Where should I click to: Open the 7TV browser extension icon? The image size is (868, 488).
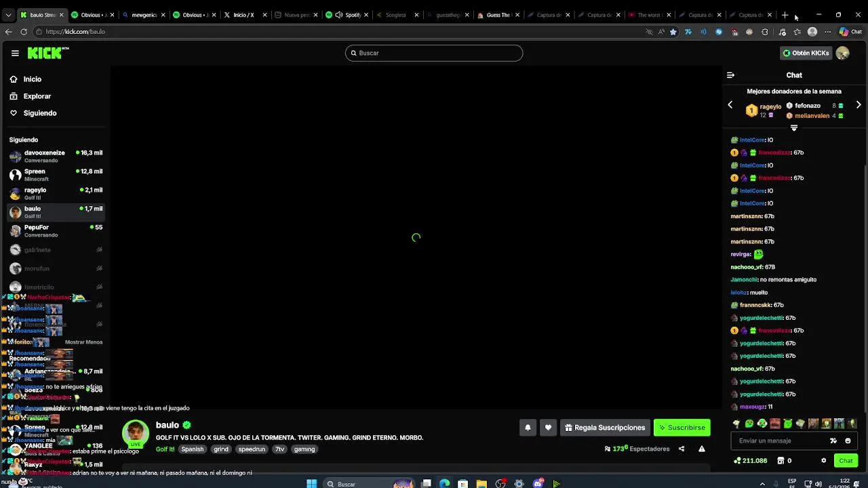coord(688,32)
